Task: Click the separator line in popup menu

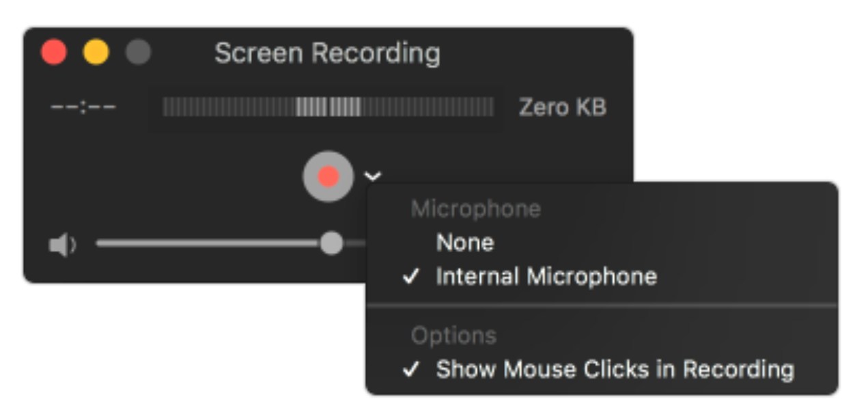Action: coord(602,306)
